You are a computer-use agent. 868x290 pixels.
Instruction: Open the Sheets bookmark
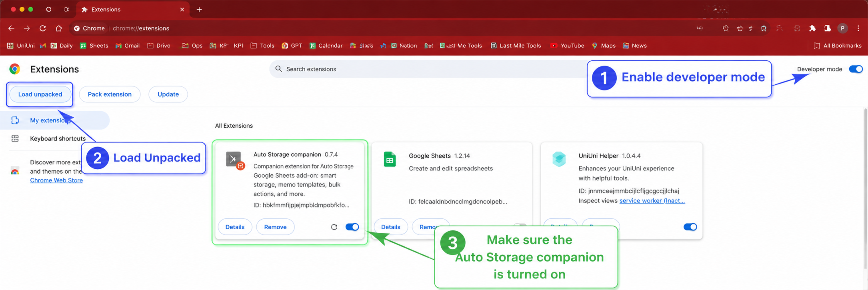[94, 46]
